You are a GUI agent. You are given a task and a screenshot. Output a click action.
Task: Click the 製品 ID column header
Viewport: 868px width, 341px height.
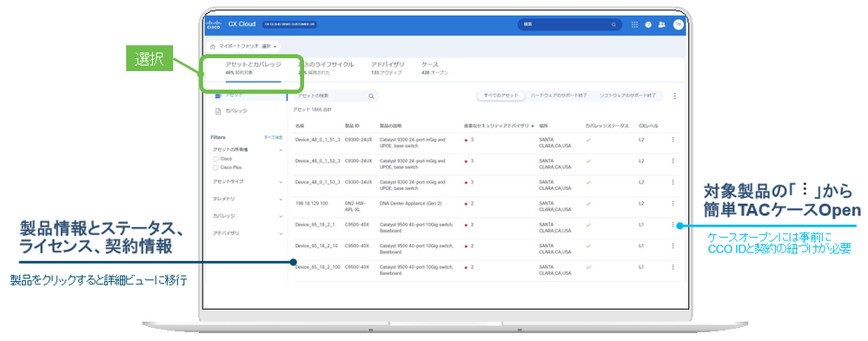pos(352,126)
